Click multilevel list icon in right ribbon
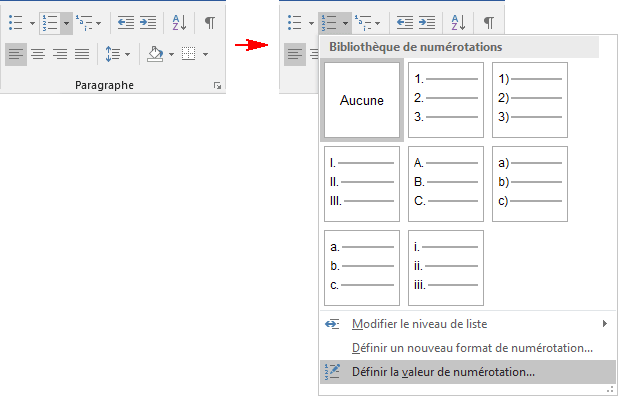 tap(363, 23)
